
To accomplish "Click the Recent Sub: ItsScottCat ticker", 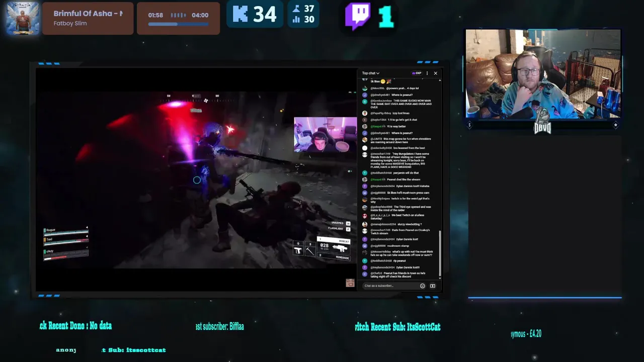I will (x=397, y=327).
